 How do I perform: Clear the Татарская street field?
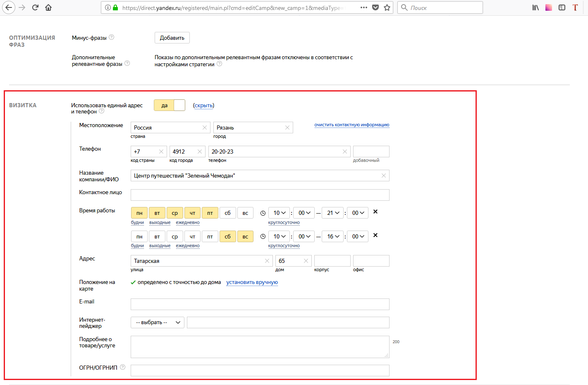[x=267, y=261]
